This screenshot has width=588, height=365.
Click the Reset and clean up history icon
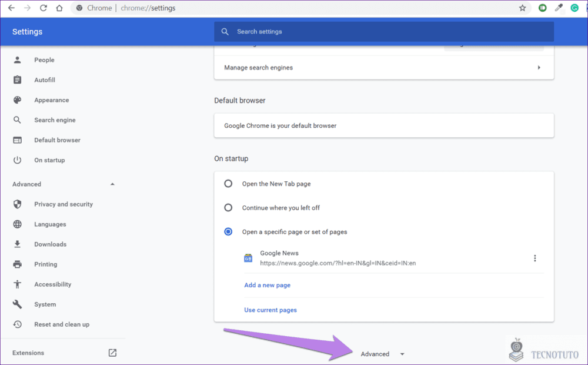(x=17, y=324)
